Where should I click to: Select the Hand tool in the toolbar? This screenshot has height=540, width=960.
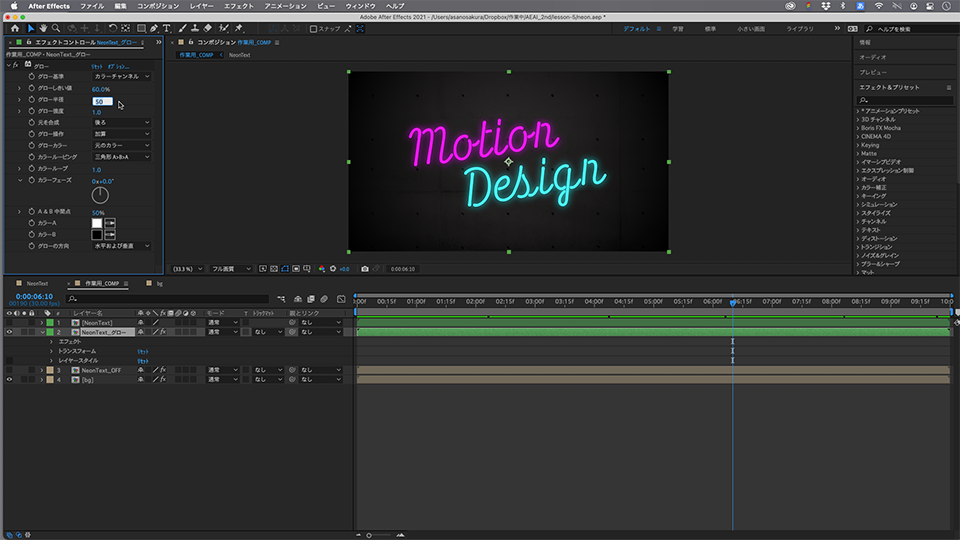[x=43, y=28]
